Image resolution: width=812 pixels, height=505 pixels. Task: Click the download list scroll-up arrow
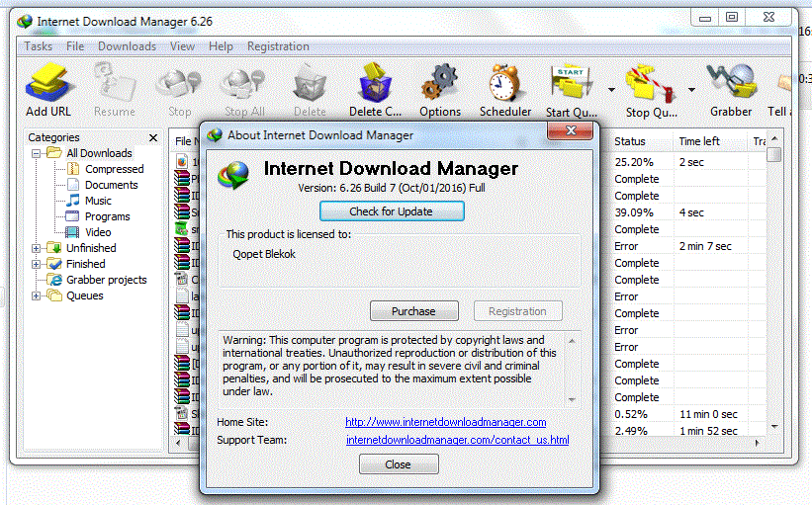point(774,138)
